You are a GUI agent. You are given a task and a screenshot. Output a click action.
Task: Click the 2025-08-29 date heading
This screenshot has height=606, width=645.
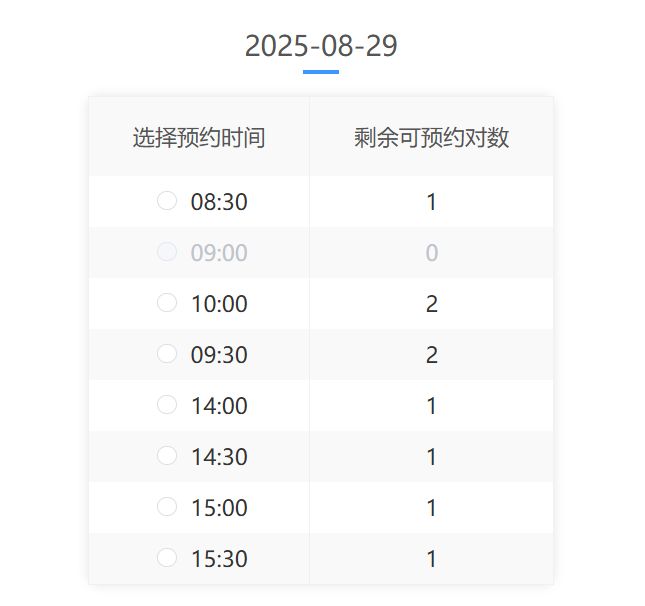pyautogui.click(x=321, y=46)
